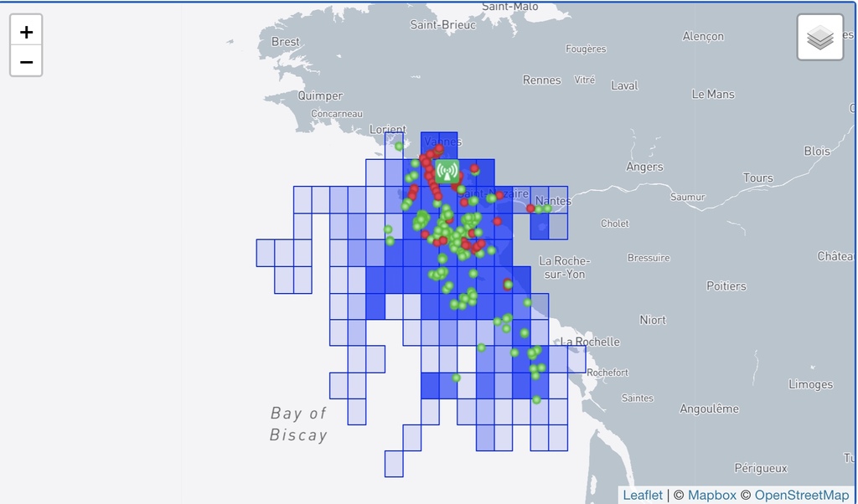Click the green marker left of Saintes label
858x504 pixels.
536,400
